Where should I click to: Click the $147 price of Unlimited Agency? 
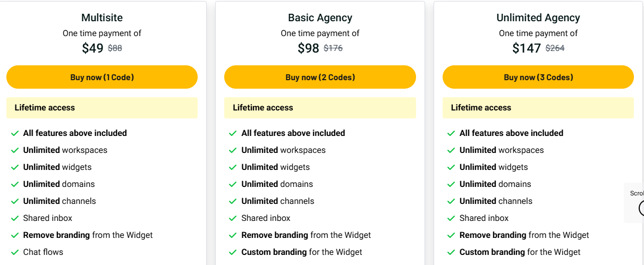(x=526, y=48)
